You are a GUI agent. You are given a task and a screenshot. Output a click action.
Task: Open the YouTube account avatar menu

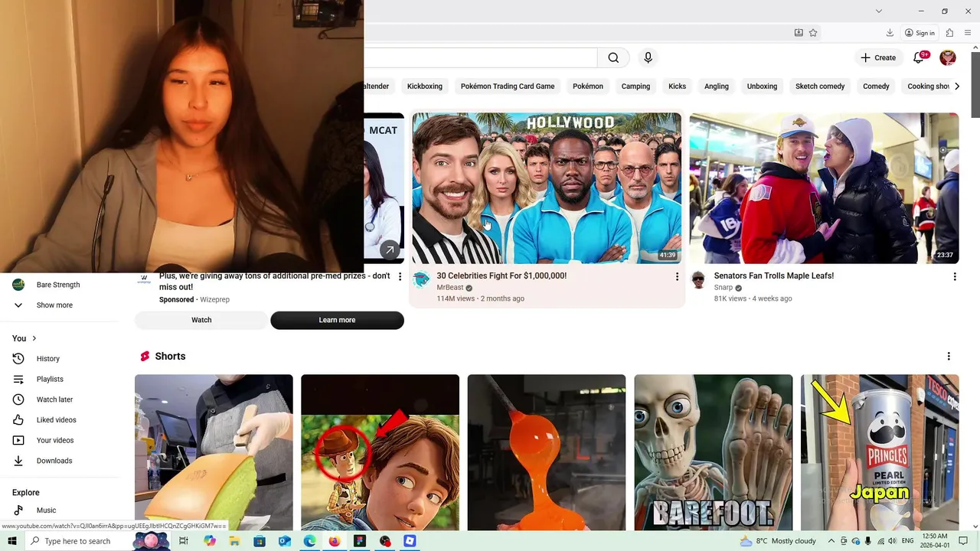coord(948,57)
